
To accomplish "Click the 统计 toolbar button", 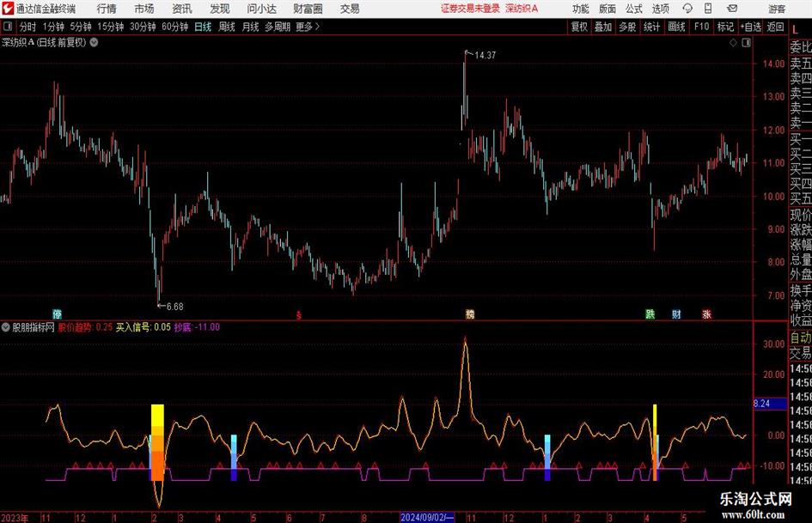I will click(x=651, y=27).
